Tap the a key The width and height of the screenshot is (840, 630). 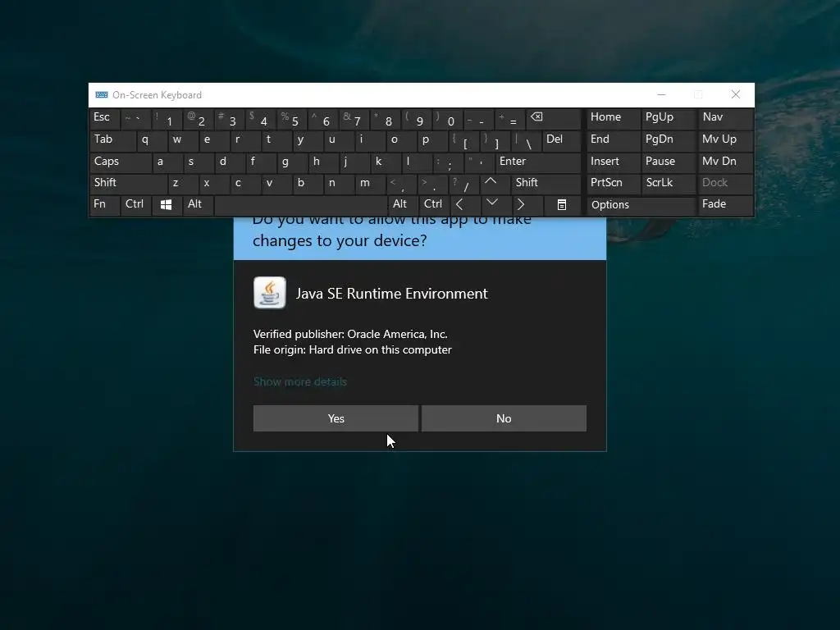(167, 162)
